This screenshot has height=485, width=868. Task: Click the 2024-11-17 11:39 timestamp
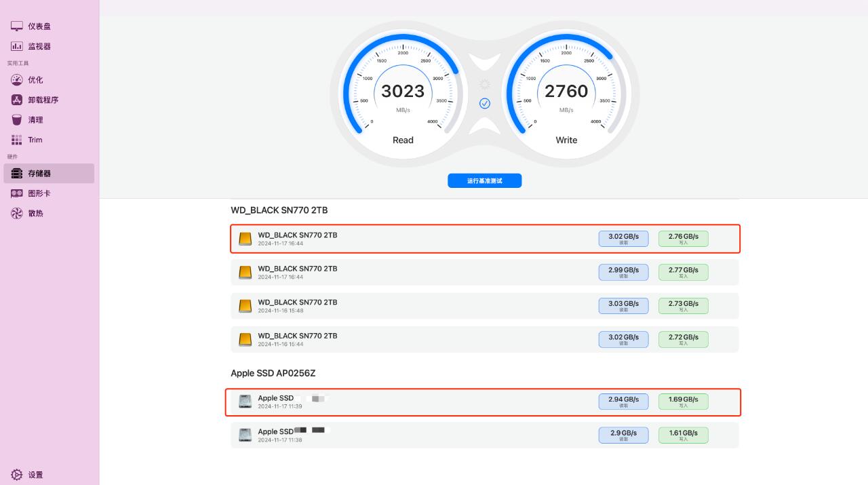[280, 406]
